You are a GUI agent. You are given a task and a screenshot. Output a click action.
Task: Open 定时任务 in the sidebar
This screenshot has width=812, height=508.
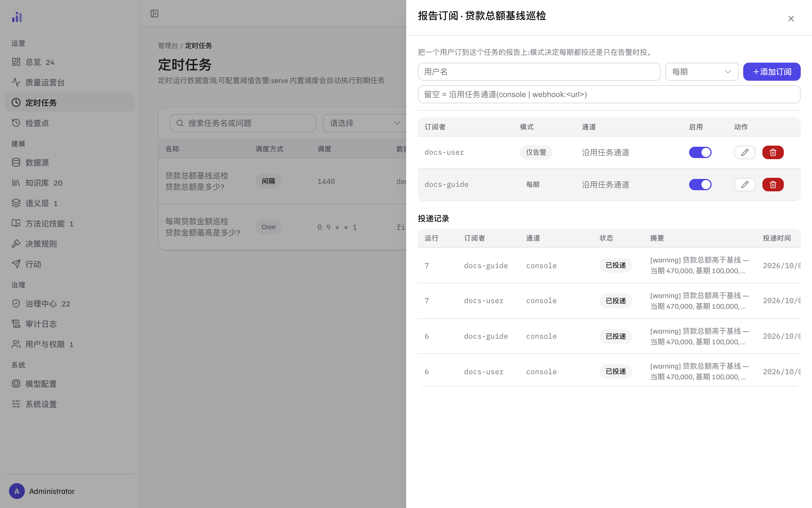point(69,102)
